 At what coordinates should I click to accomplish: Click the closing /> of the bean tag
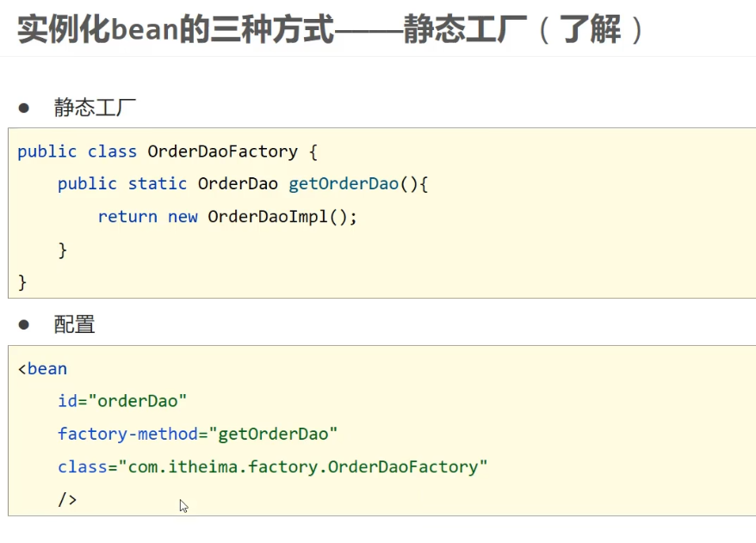tap(67, 499)
